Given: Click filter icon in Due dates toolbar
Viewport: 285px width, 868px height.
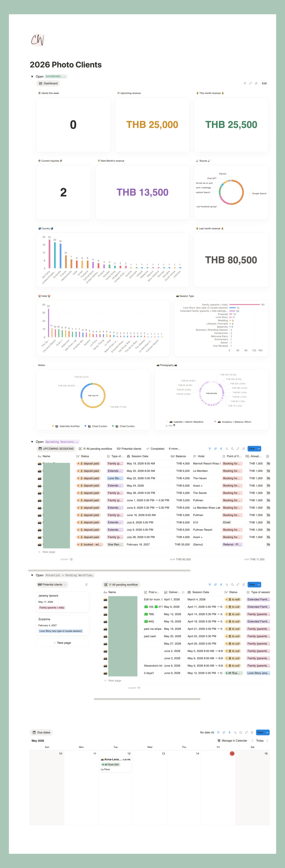Looking at the screenshot, I should tap(218, 732).
